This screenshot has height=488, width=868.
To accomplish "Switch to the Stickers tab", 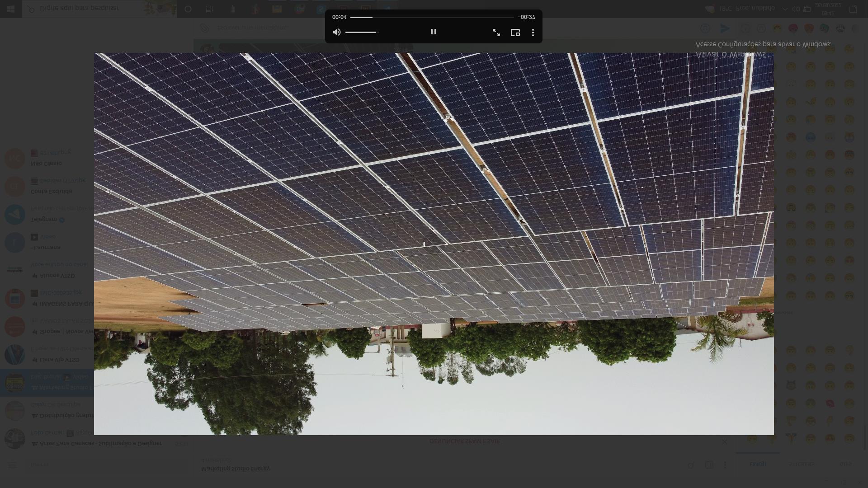I will coord(802,465).
